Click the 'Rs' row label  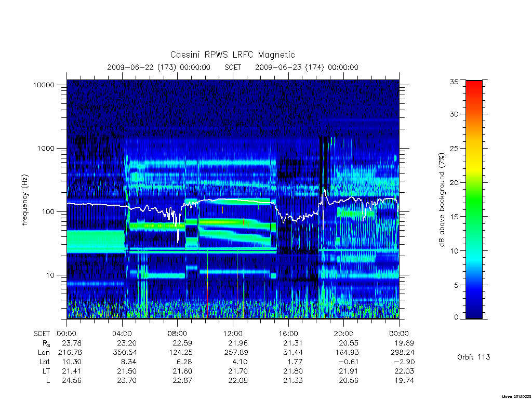[45, 343]
